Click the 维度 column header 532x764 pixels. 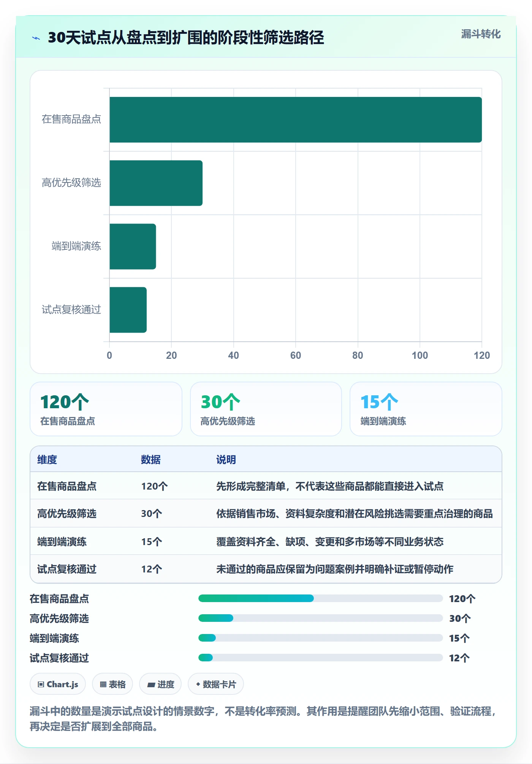click(47, 460)
